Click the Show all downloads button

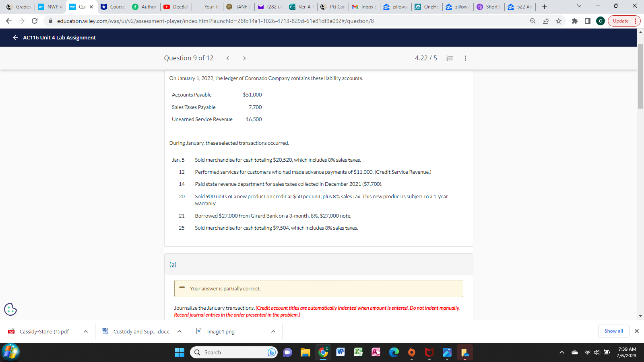[x=613, y=331]
